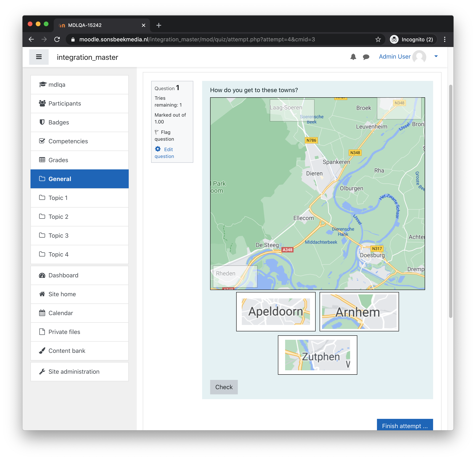
Task: Toggle the Flag question flag
Action: click(157, 132)
